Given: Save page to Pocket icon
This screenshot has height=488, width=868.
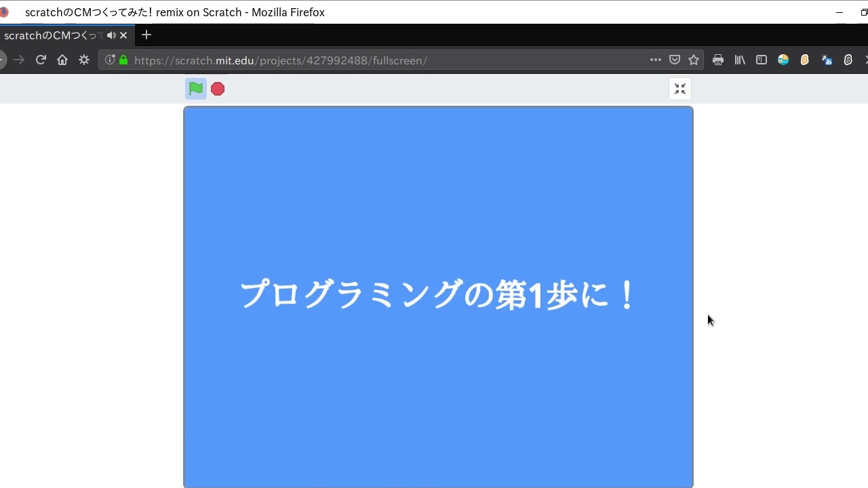Looking at the screenshot, I should 675,60.
